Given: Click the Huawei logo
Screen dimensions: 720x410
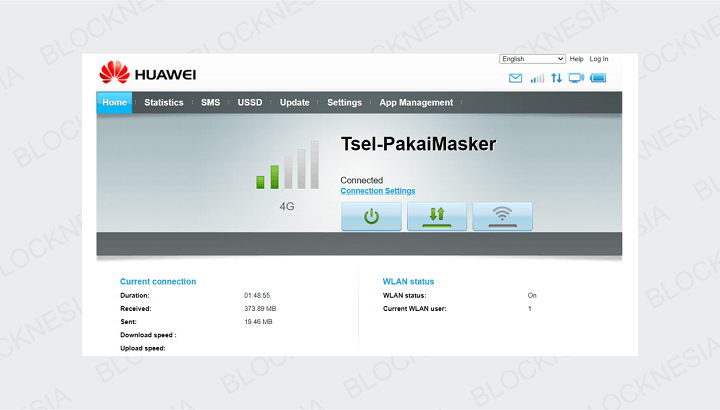Looking at the screenshot, I should (x=148, y=73).
